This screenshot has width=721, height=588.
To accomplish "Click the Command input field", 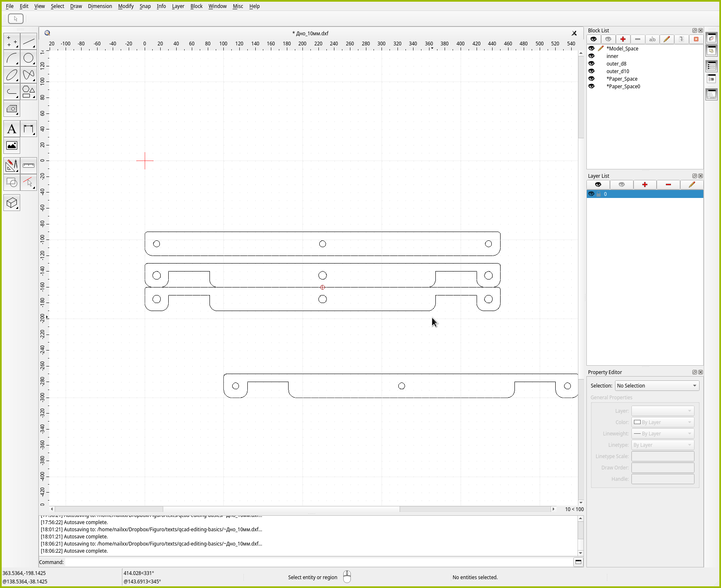I will click(x=318, y=562).
